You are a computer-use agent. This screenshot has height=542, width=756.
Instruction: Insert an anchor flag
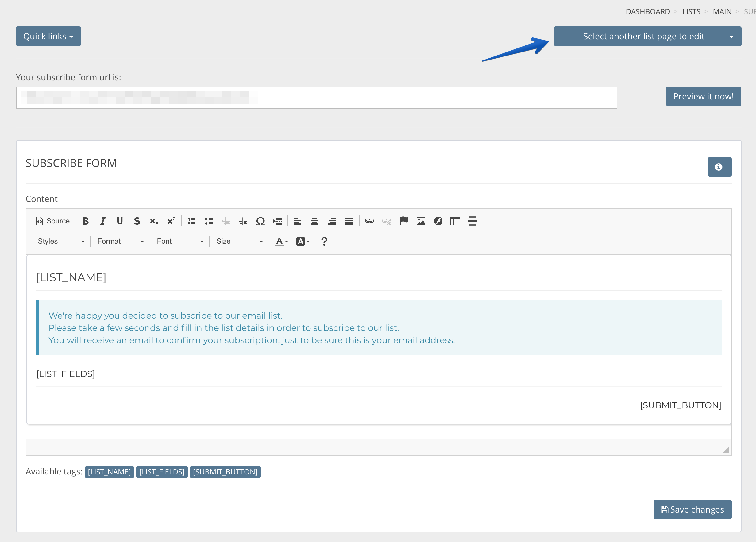[404, 221]
